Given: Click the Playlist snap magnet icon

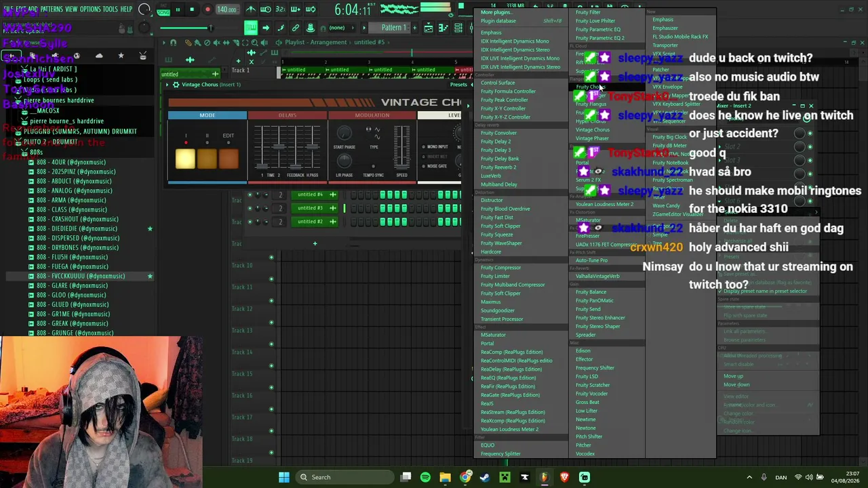Looking at the screenshot, I should coord(174,42).
